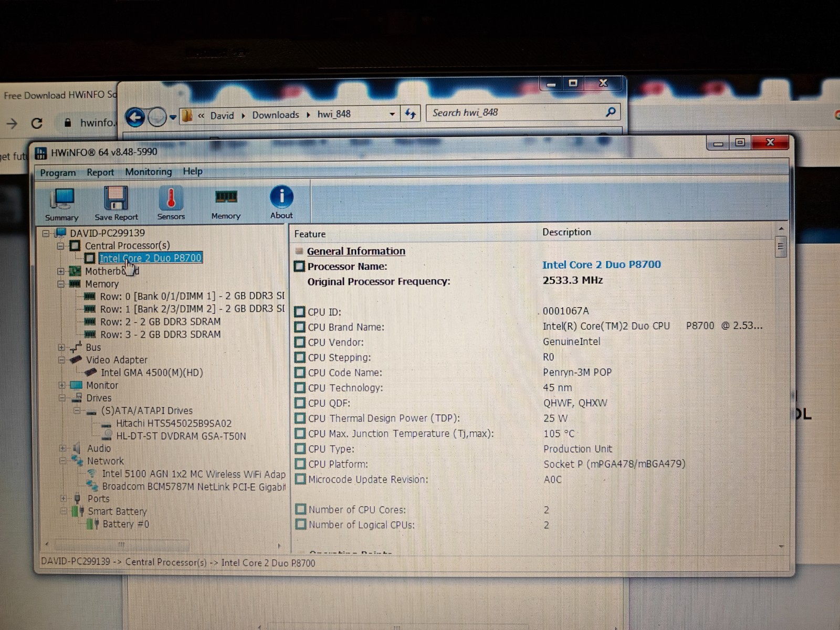Select Row: 3 - 2 GB DDR3 SDRAM item

tap(160, 334)
